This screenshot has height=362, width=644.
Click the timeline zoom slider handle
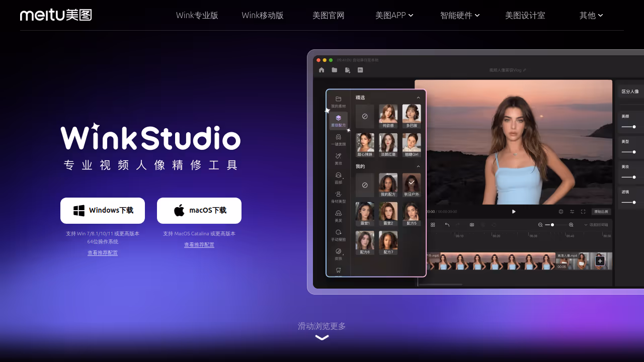tap(552, 225)
